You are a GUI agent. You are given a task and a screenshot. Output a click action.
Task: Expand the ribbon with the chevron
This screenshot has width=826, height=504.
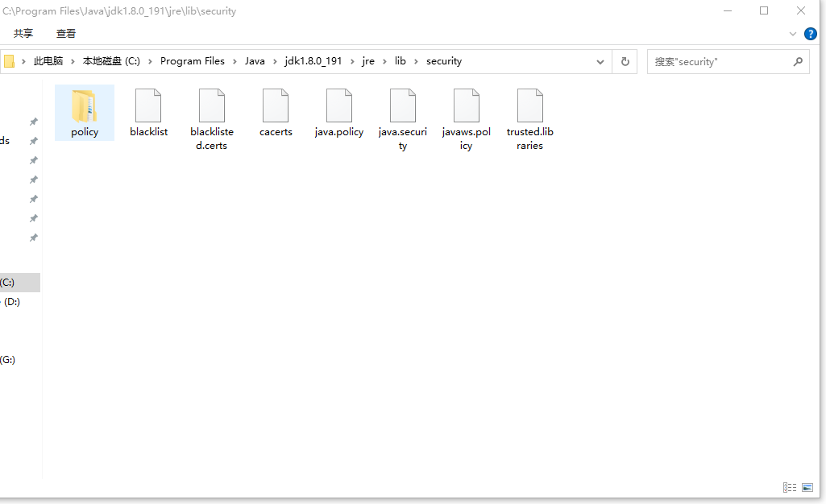click(x=791, y=33)
